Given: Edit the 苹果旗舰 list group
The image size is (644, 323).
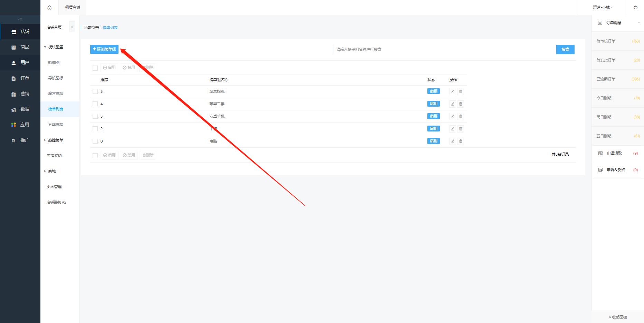Looking at the screenshot, I should pyautogui.click(x=453, y=91).
